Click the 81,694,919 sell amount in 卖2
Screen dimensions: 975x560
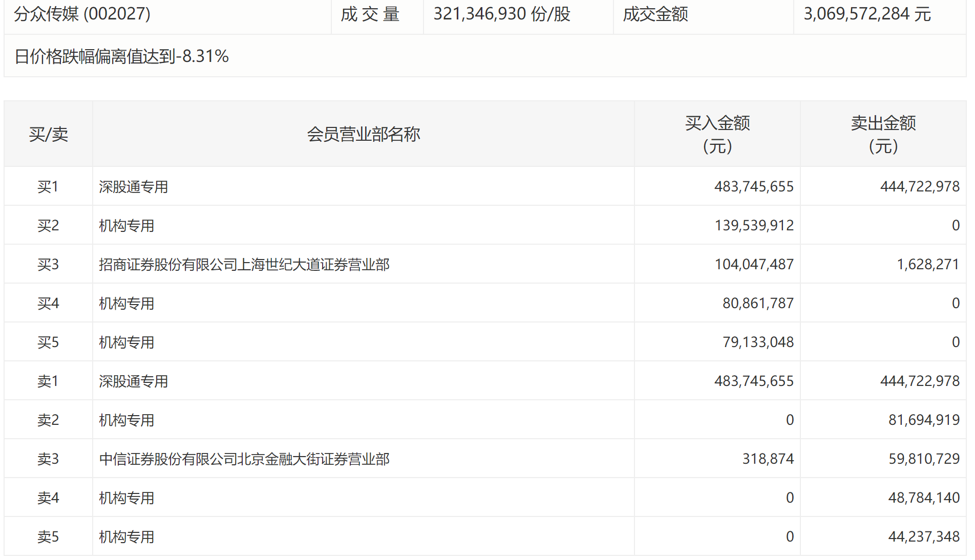tap(924, 420)
